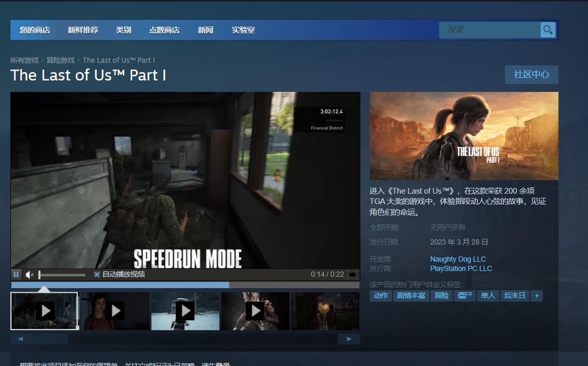Click plus button to add tags
This screenshot has width=588, height=366.
537,296
